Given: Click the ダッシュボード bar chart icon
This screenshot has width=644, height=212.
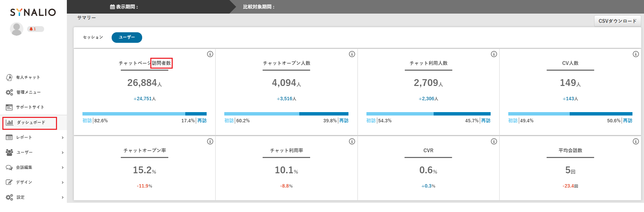Looking at the screenshot, I should [10, 123].
